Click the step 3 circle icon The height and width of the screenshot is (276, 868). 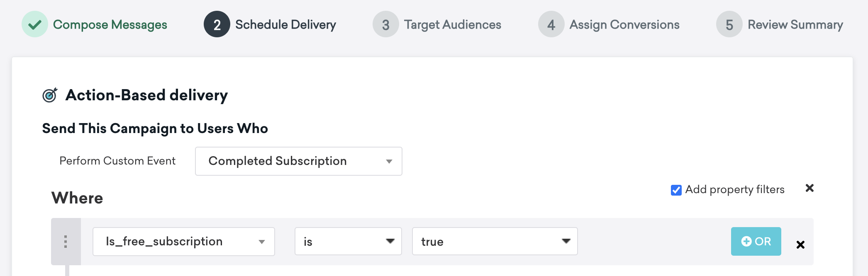pos(386,24)
